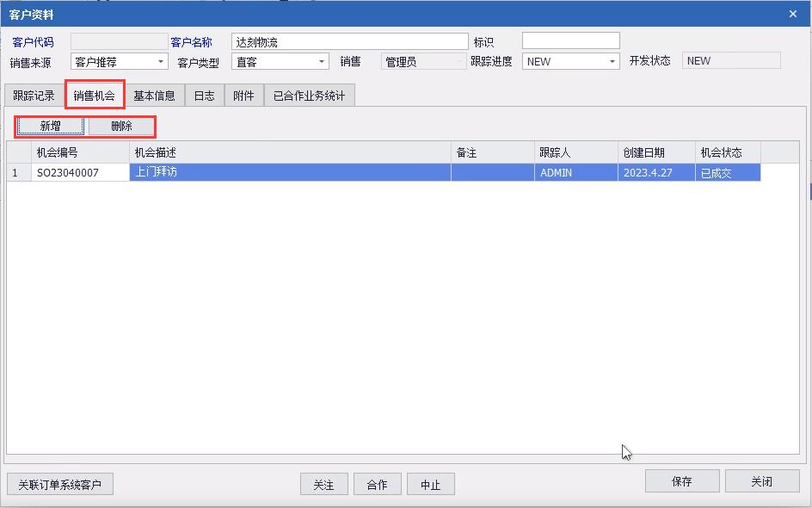The image size is (812, 508).
Task: Open the 基本信息 tab
Action: click(154, 96)
